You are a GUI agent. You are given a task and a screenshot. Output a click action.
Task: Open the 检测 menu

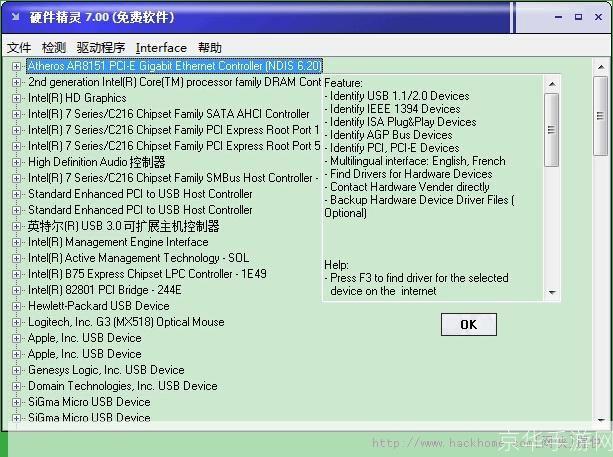[x=54, y=48]
